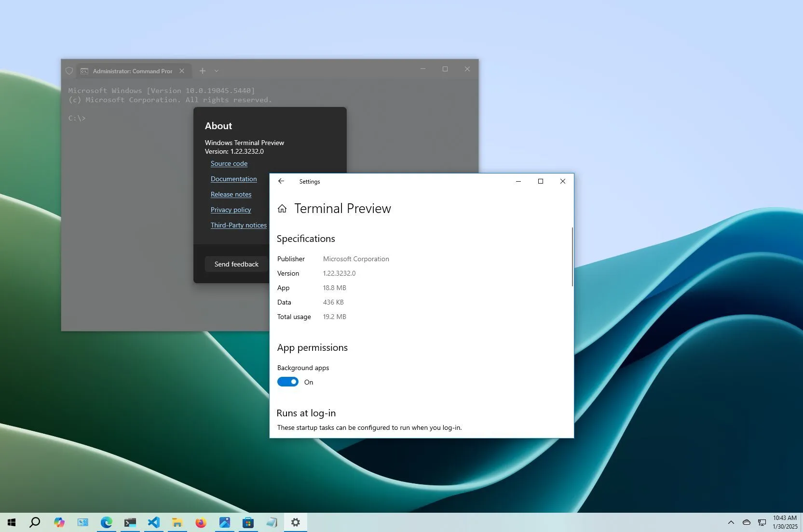
Task: Click the Runs at log-in heading
Action: 306,413
